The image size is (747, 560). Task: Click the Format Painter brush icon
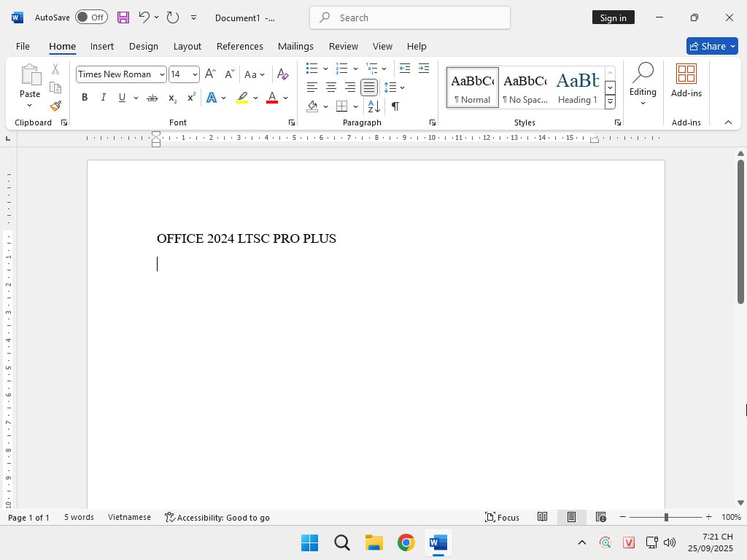[x=55, y=106]
